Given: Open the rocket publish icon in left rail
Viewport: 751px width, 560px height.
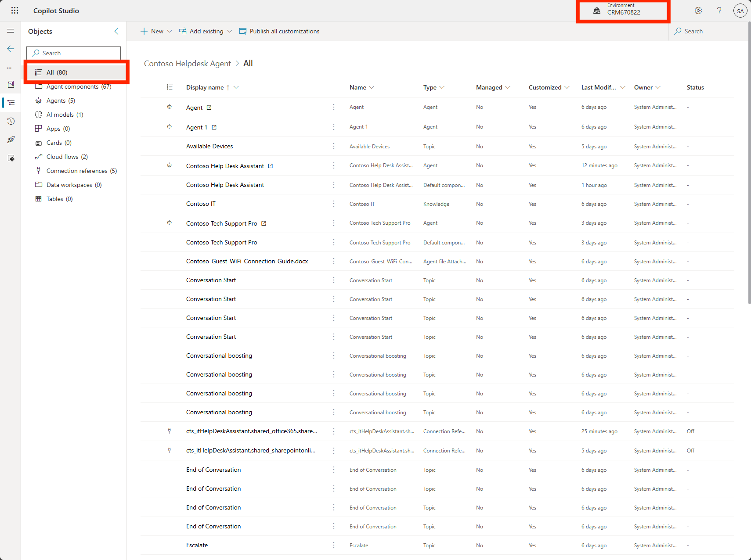Looking at the screenshot, I should tap(11, 140).
